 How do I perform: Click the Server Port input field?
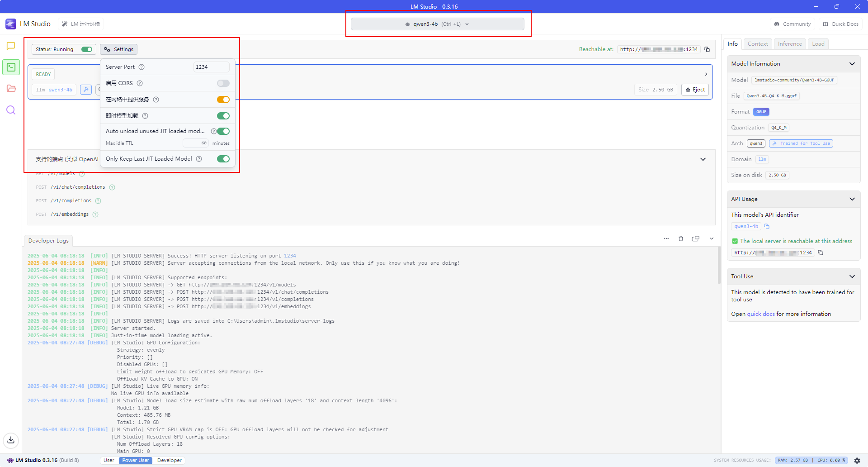212,67
